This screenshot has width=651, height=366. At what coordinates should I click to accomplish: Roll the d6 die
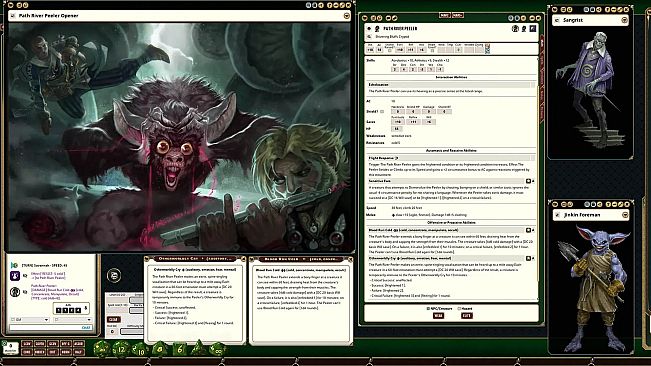(x=179, y=349)
